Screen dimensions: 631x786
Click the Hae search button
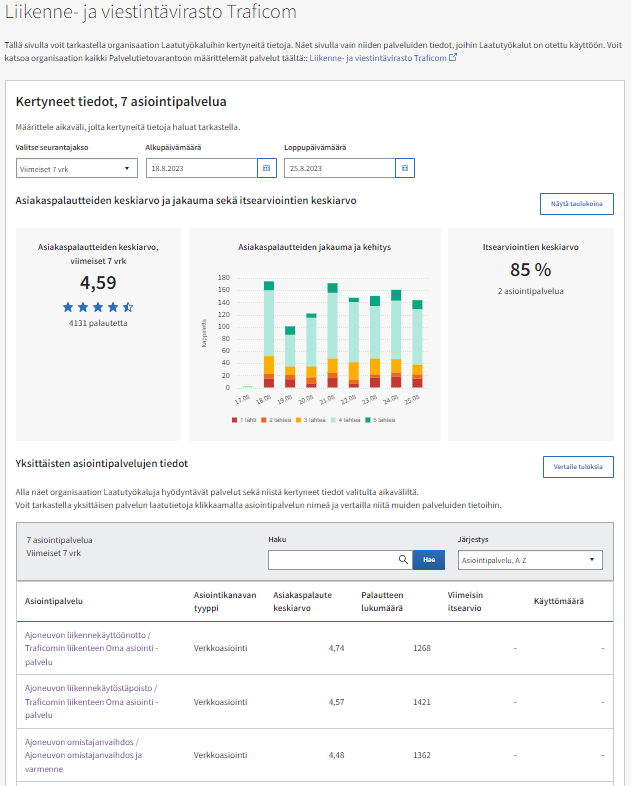(428, 560)
